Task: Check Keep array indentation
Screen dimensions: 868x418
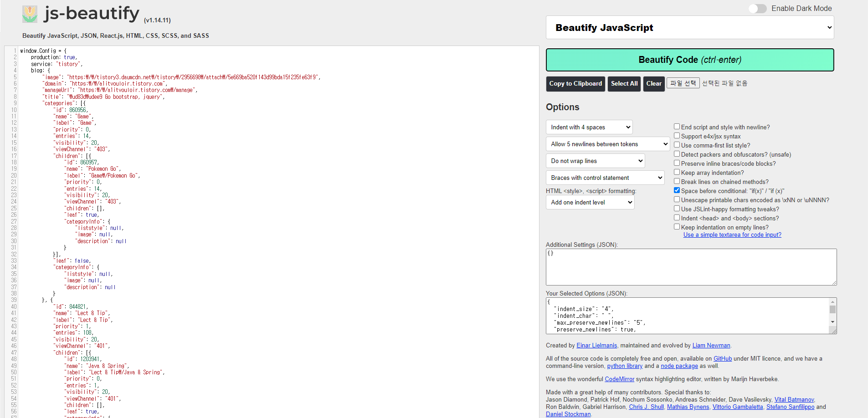Action: [677, 172]
